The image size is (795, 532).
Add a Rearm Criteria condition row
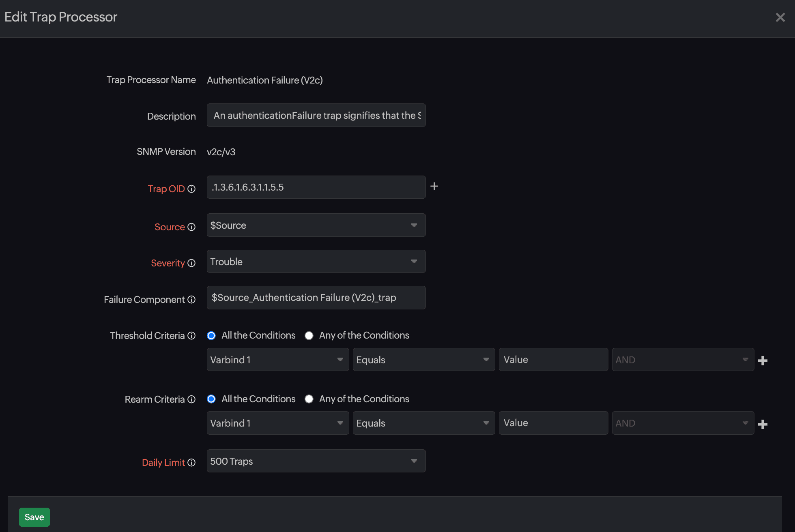(763, 424)
